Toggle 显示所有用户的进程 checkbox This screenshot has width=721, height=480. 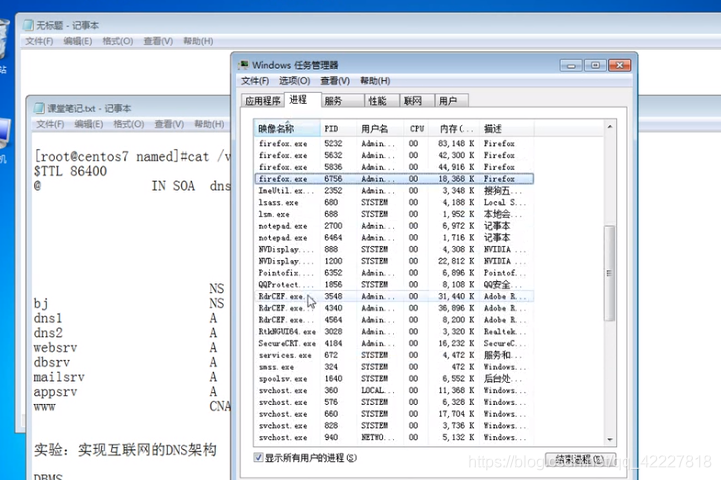258,457
